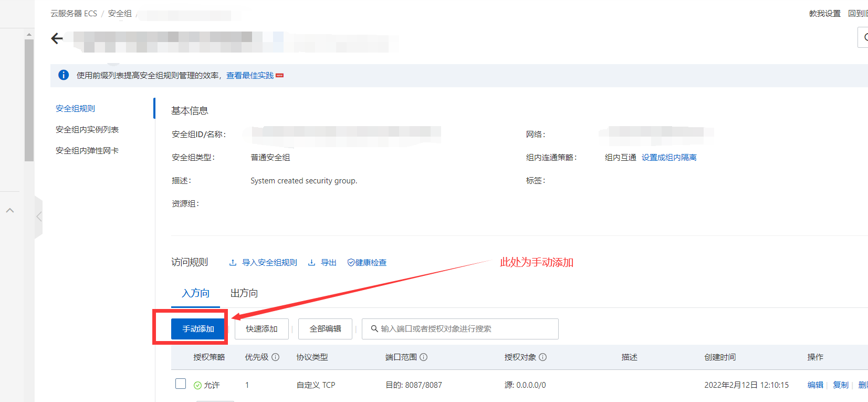The image size is (868, 402).
Task: Click the authorization object help icon
Action: click(x=542, y=357)
